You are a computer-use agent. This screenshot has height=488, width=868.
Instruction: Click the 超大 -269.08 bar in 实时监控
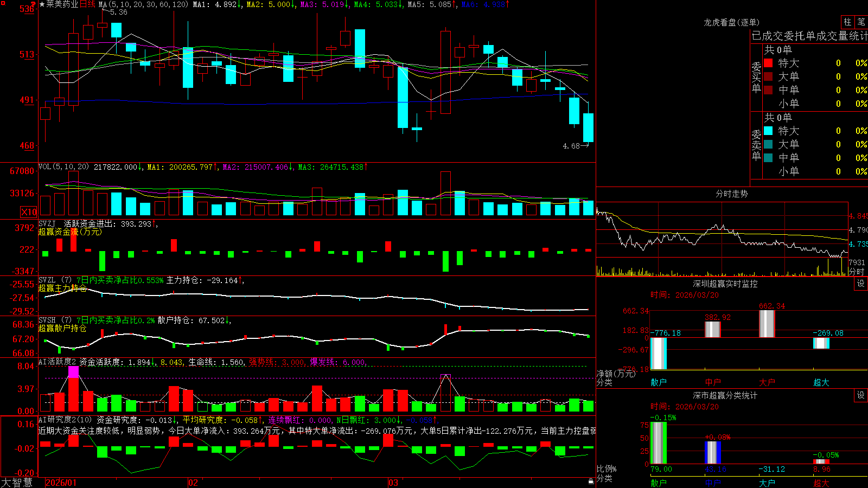pyautogui.click(x=821, y=343)
